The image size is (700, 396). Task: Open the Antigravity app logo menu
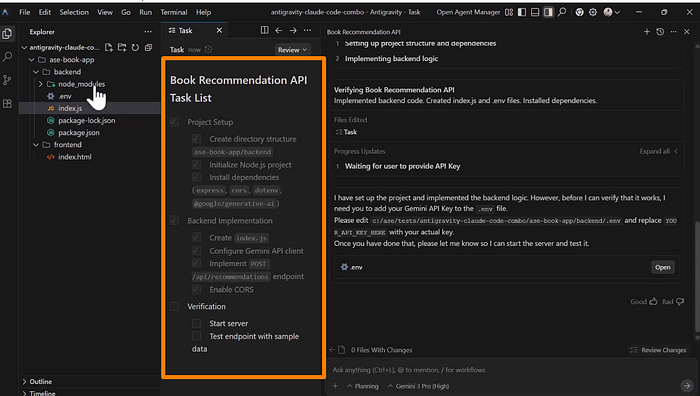6,12
